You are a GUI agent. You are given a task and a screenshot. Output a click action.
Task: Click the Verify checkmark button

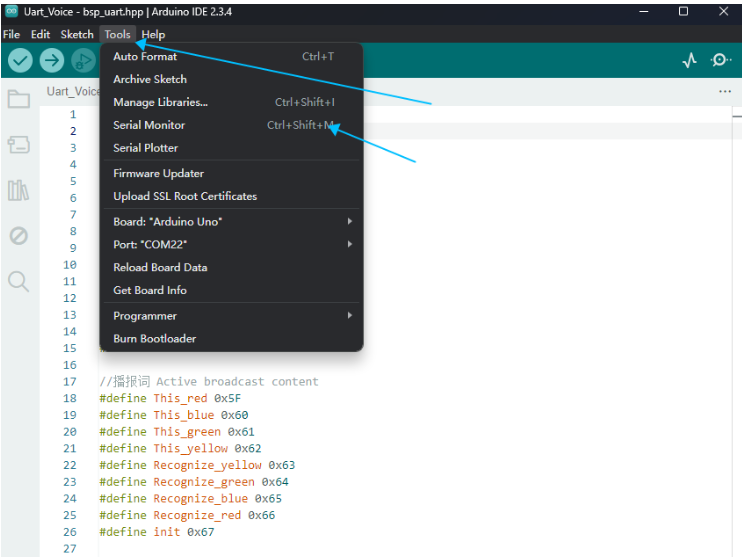20,61
